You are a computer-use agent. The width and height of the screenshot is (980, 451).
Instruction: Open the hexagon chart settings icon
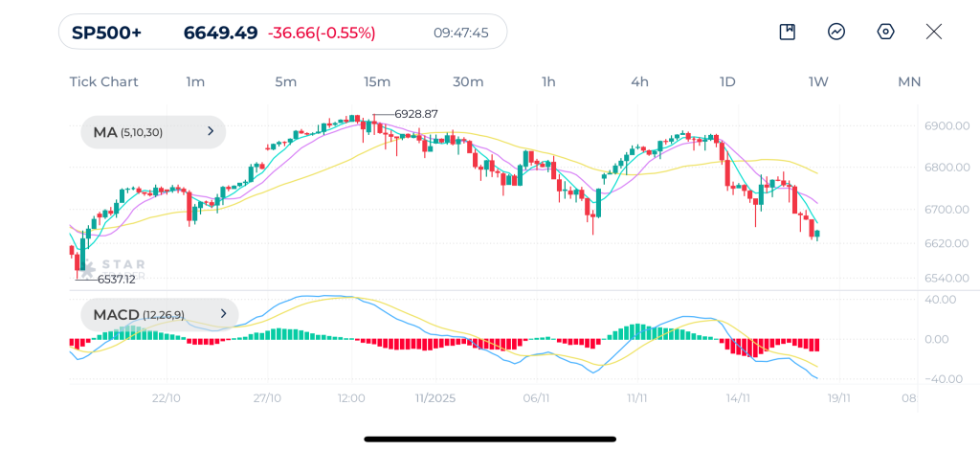pos(885,32)
